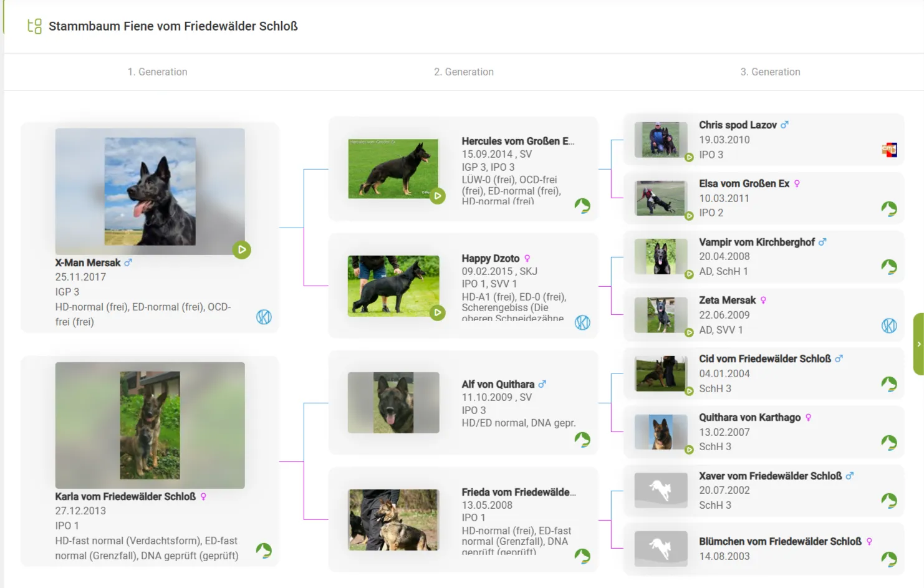Screen dimensions: 924x588
Task: Open the Frieda vom Friedewälder Schloß thumbnail
Action: [393, 520]
